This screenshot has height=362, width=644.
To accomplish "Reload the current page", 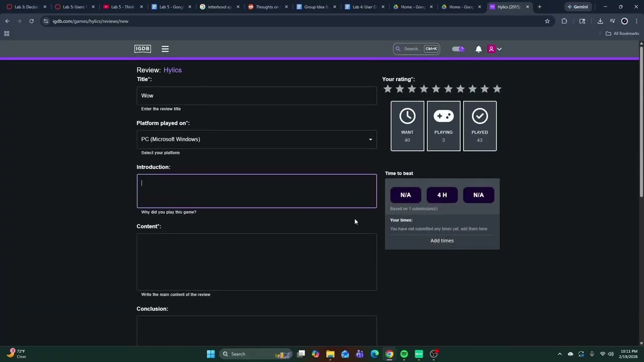I will coord(31,21).
